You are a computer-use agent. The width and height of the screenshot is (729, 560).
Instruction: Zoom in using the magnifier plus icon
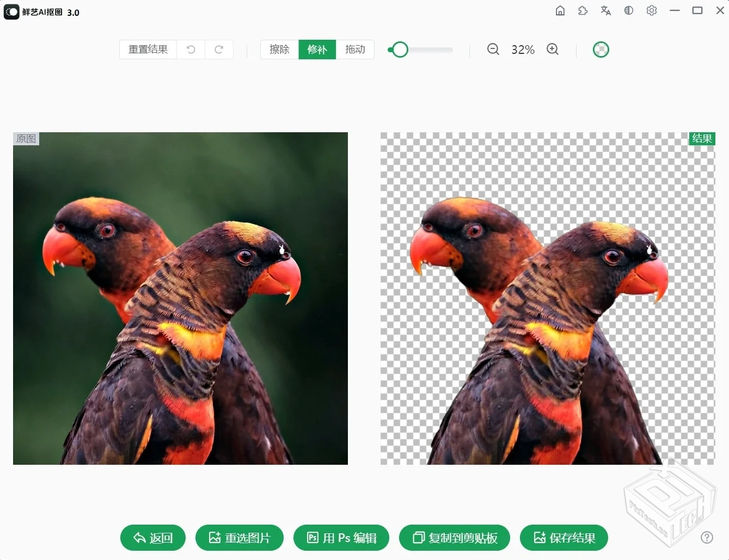(x=553, y=50)
